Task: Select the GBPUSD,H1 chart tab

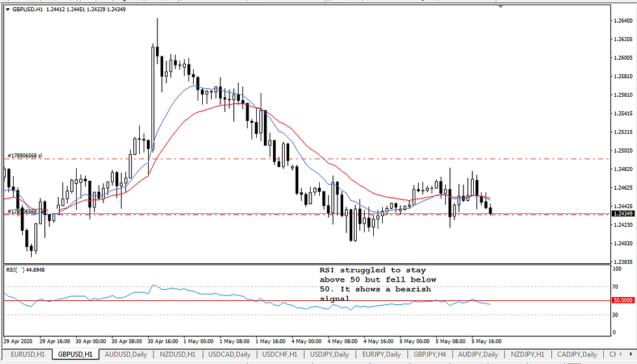Action: pyautogui.click(x=75, y=354)
